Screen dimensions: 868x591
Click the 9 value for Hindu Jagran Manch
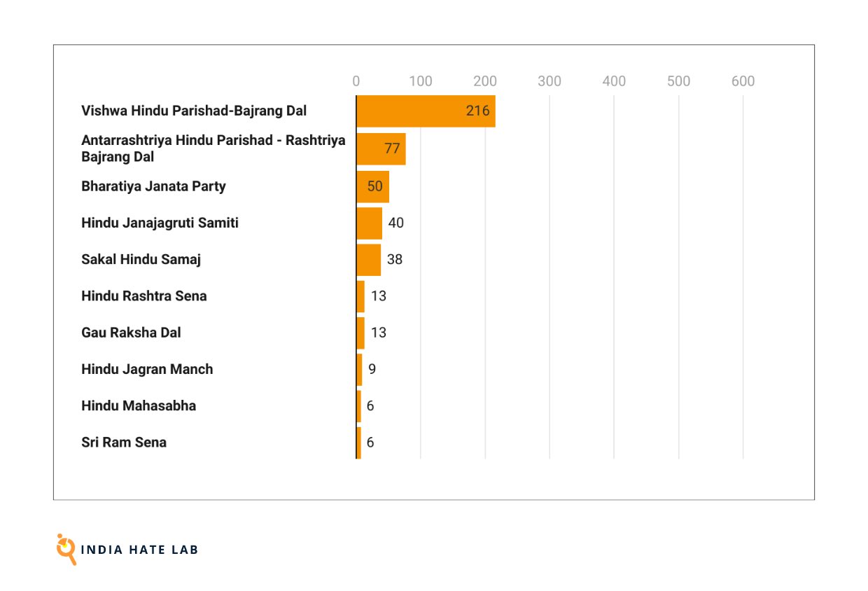point(372,369)
